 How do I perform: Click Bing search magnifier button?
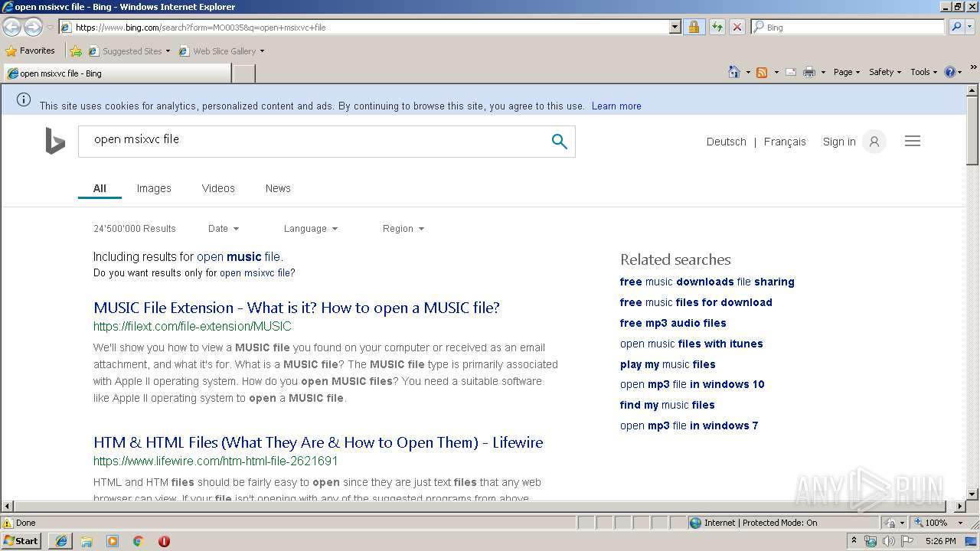coord(560,142)
